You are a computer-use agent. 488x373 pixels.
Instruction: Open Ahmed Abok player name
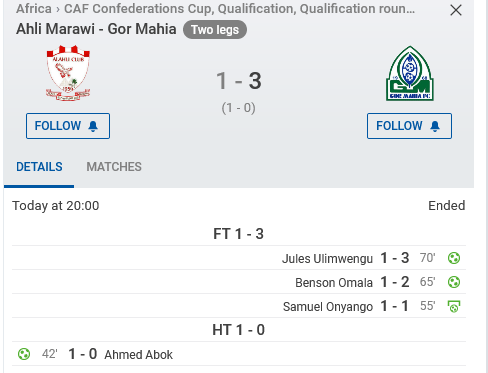[139, 355]
